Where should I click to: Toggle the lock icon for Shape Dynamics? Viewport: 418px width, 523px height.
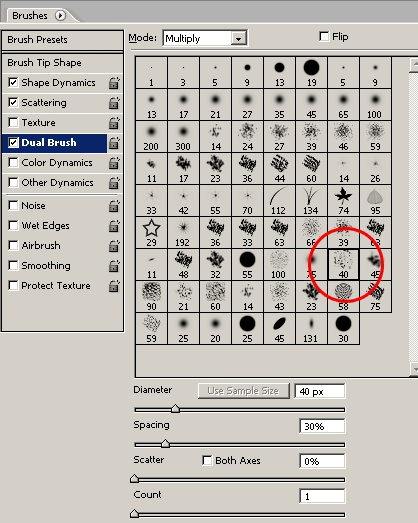pyautogui.click(x=114, y=83)
